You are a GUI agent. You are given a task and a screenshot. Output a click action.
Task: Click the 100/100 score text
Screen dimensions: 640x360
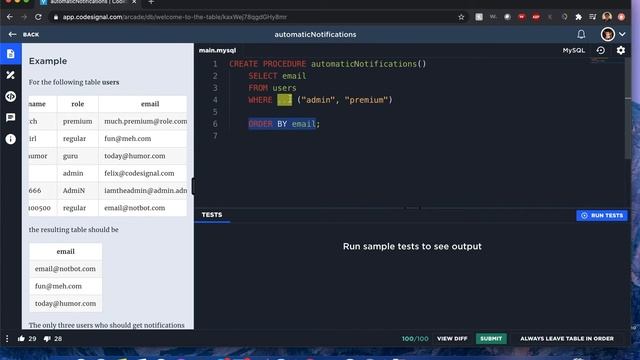(415, 338)
